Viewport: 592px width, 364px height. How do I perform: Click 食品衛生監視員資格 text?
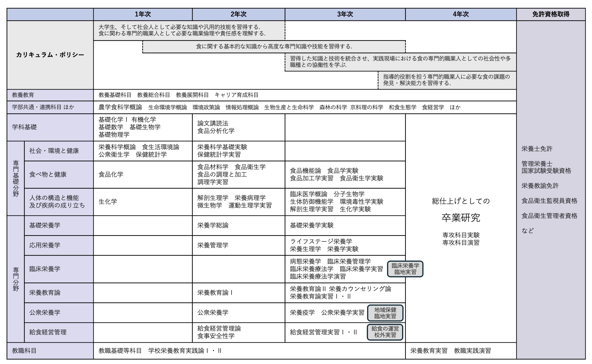click(549, 201)
